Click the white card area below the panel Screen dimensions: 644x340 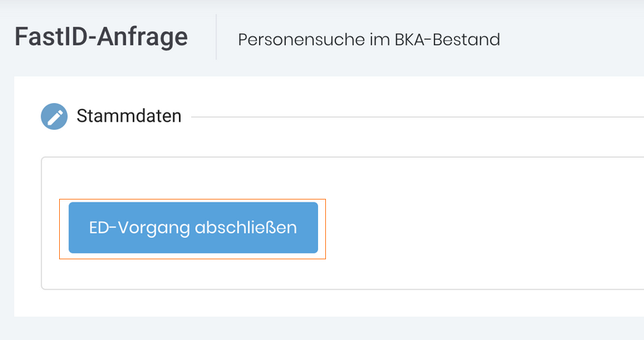coord(329,303)
